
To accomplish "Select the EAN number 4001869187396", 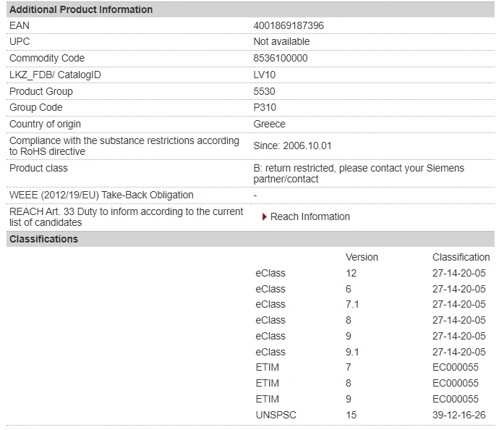I will tap(288, 25).
